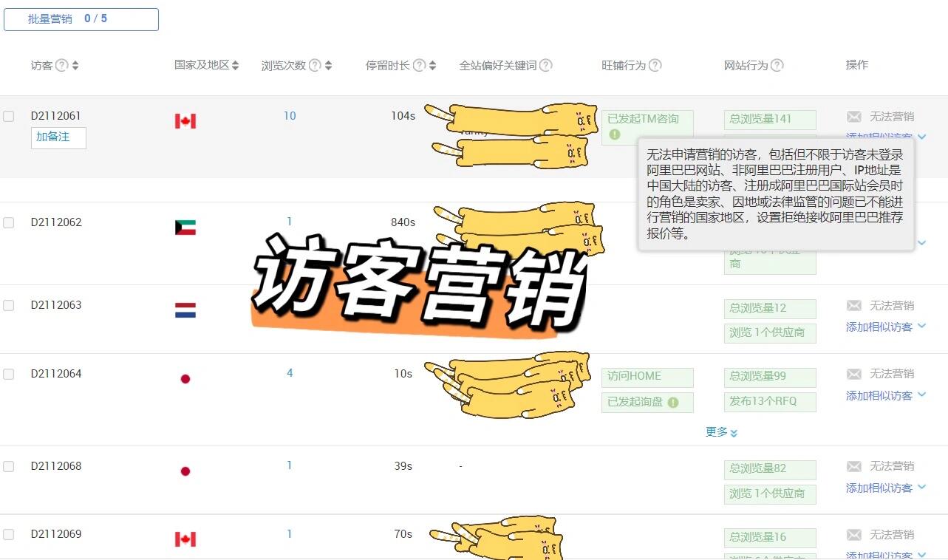This screenshot has width=948, height=560.
Task: Open view count 1 link for D2112068
Action: (290, 465)
